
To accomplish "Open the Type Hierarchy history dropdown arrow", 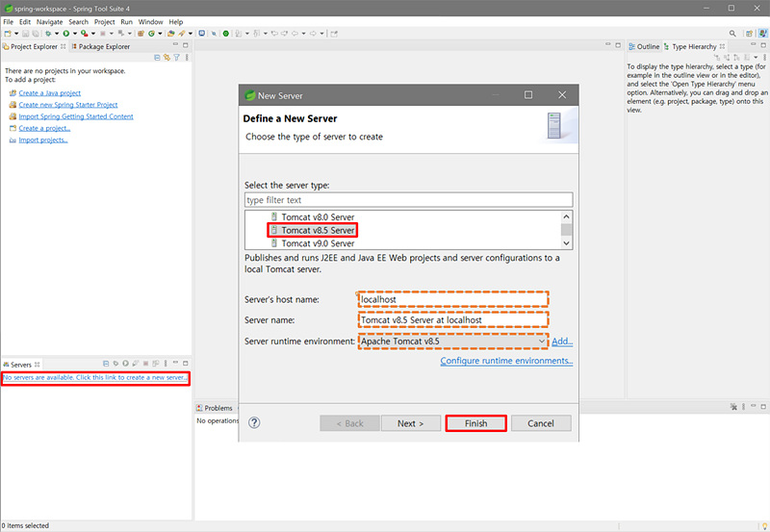I will pyautogui.click(x=756, y=58).
